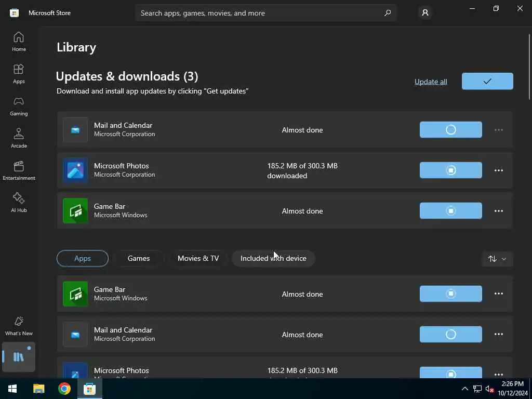
Task: Click Game Bar name in Apps list
Action: [x=110, y=289]
